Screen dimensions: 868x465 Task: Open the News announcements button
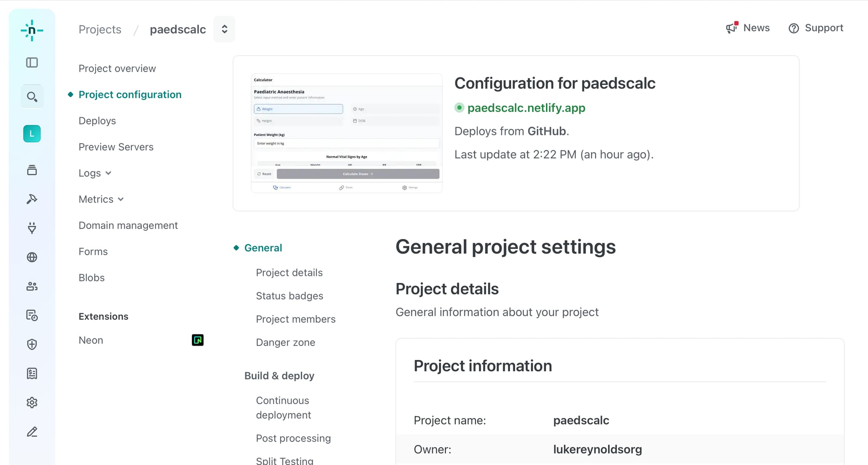click(748, 28)
